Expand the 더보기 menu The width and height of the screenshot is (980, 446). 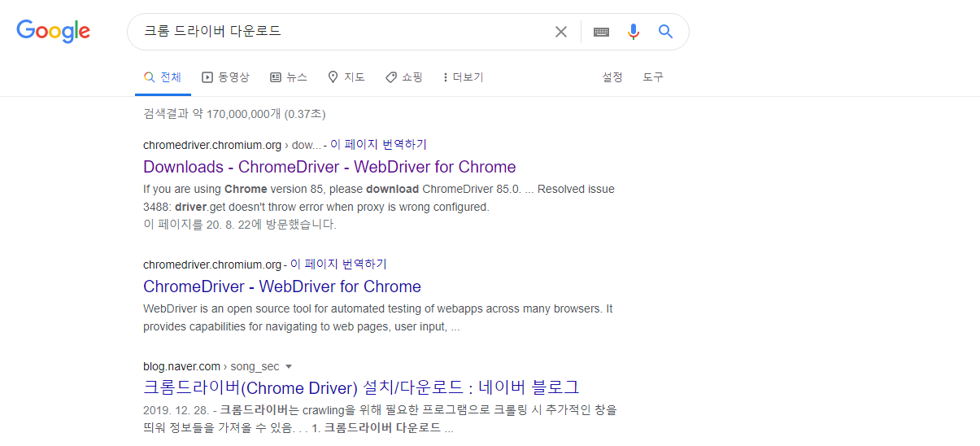click(464, 77)
